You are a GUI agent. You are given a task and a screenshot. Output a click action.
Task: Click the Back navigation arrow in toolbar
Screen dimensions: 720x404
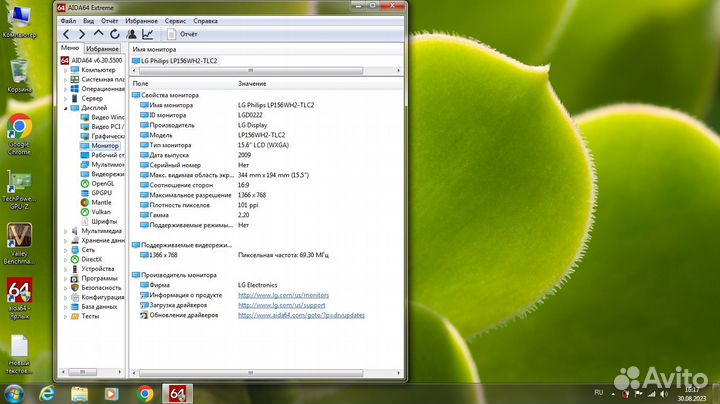(x=66, y=34)
